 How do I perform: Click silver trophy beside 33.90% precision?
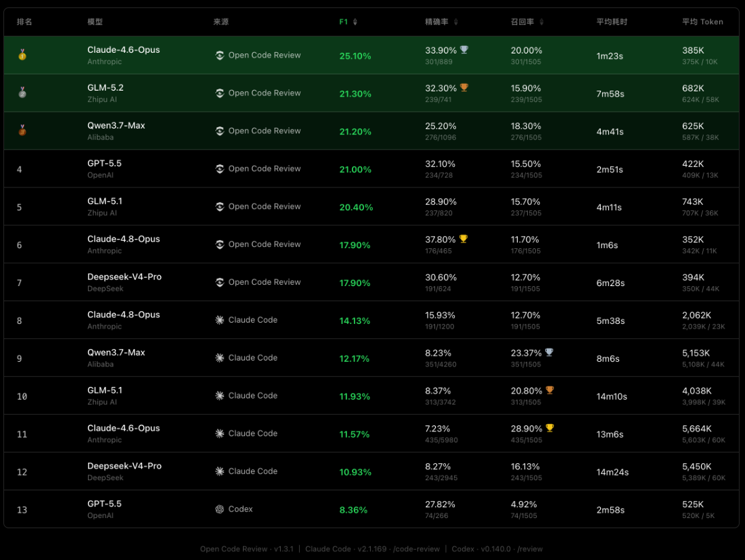[464, 49]
